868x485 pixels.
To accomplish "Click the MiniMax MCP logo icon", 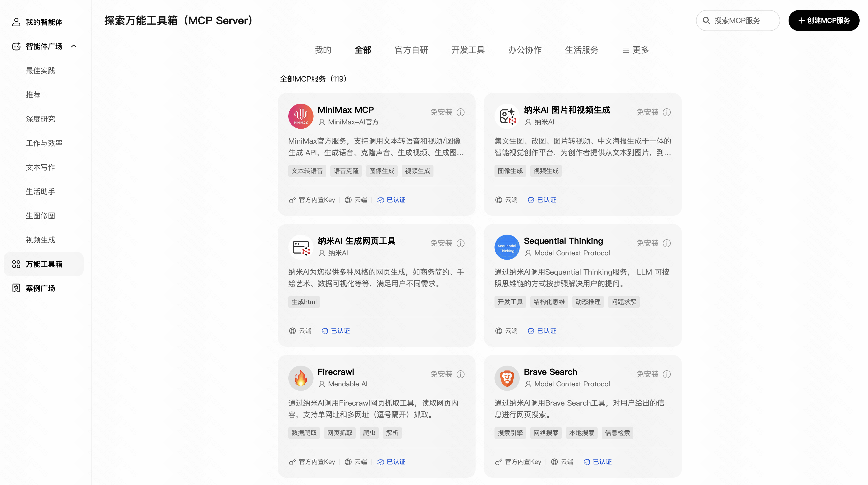I will click(301, 116).
